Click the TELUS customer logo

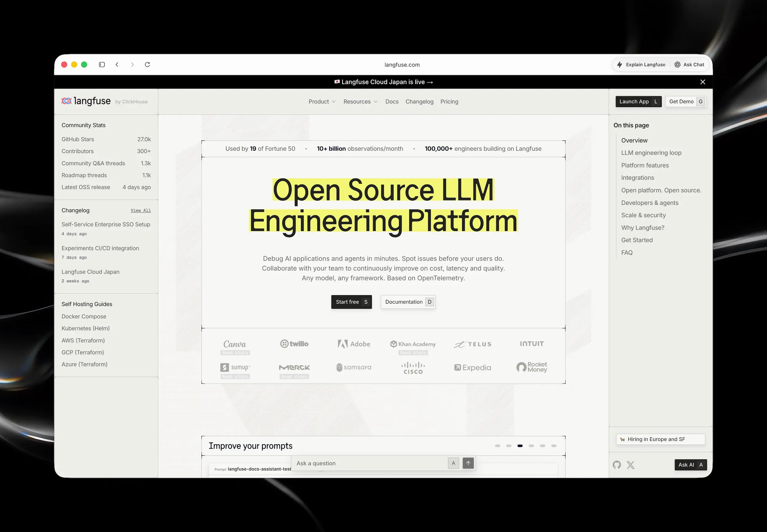[x=472, y=344]
